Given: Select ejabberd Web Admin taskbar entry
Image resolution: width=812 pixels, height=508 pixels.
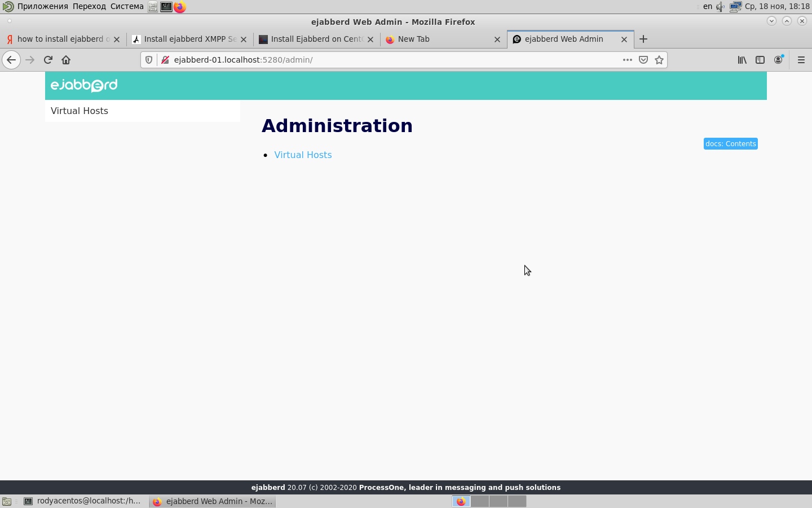Looking at the screenshot, I should (213, 501).
